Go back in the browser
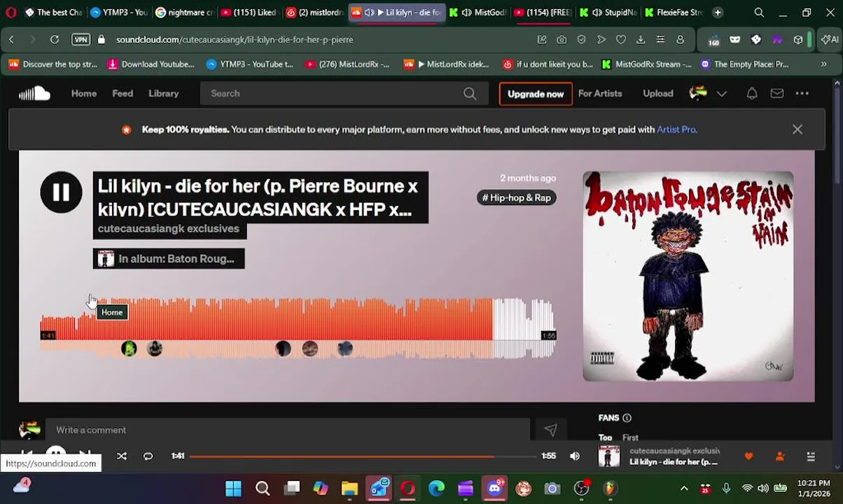 click(11, 40)
